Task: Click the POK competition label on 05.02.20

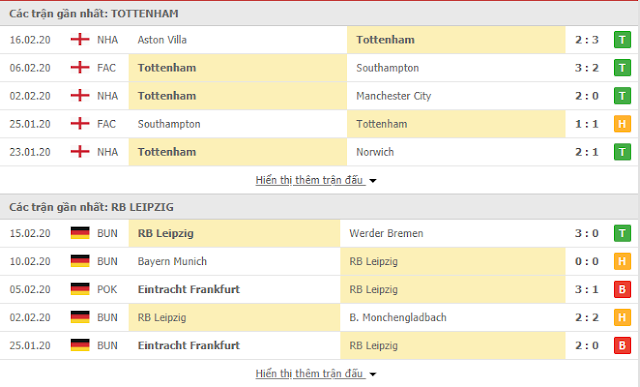Action: (107, 289)
